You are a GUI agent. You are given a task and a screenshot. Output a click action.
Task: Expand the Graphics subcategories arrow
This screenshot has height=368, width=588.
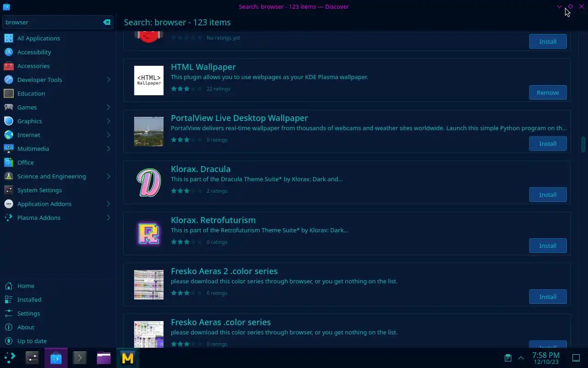click(108, 121)
